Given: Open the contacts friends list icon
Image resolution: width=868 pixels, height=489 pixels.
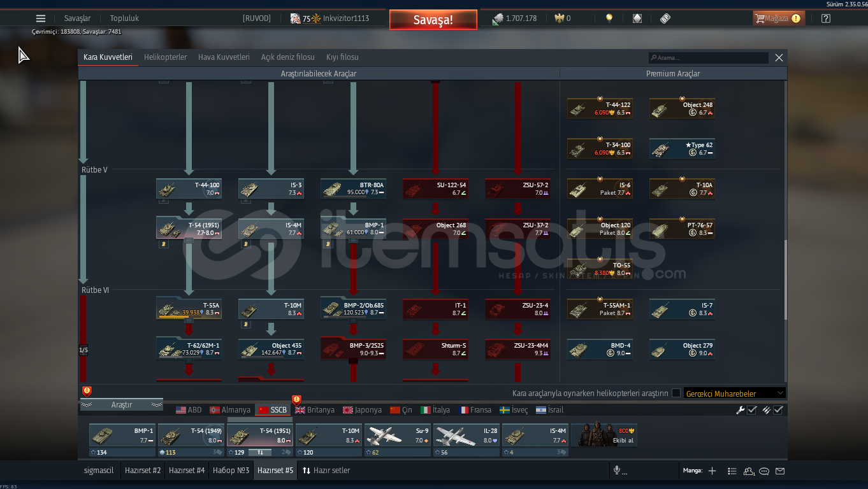Looking at the screenshot, I should (x=748, y=471).
